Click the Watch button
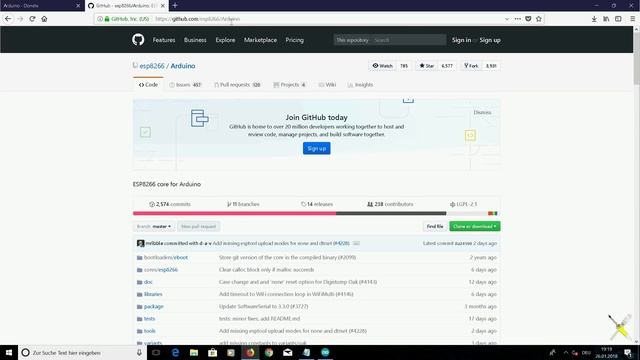The image size is (640, 360). [382, 66]
